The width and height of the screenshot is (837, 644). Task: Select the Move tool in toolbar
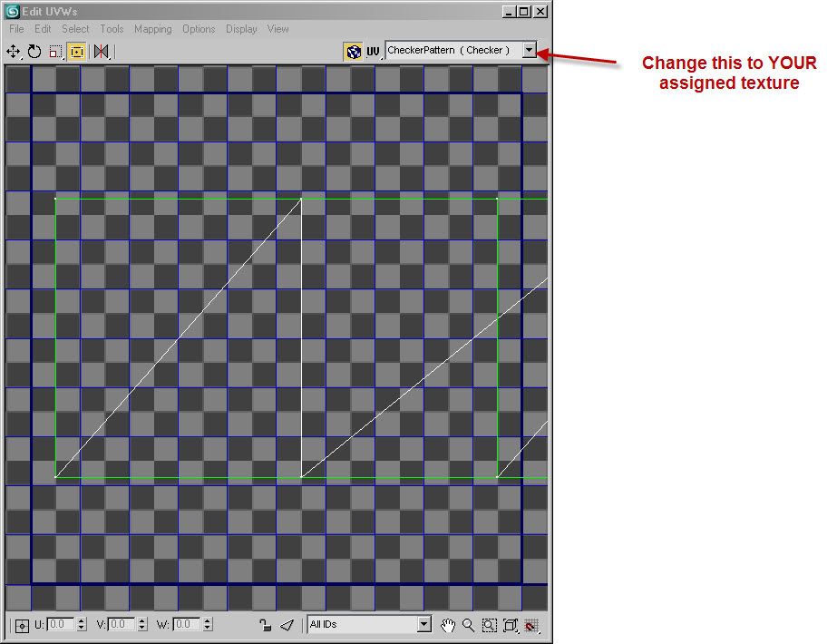14,52
